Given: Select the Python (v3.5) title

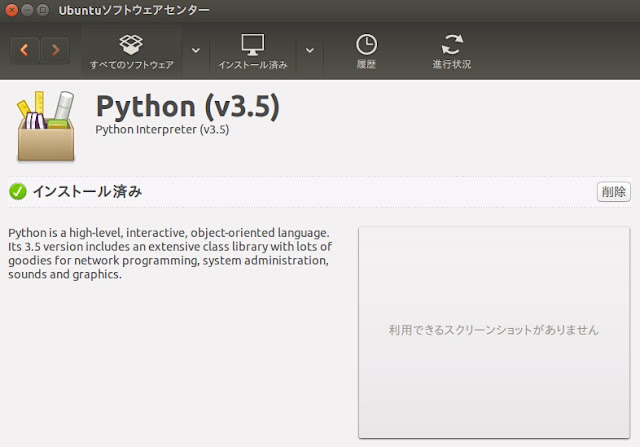Looking at the screenshot, I should pyautogui.click(x=188, y=107).
